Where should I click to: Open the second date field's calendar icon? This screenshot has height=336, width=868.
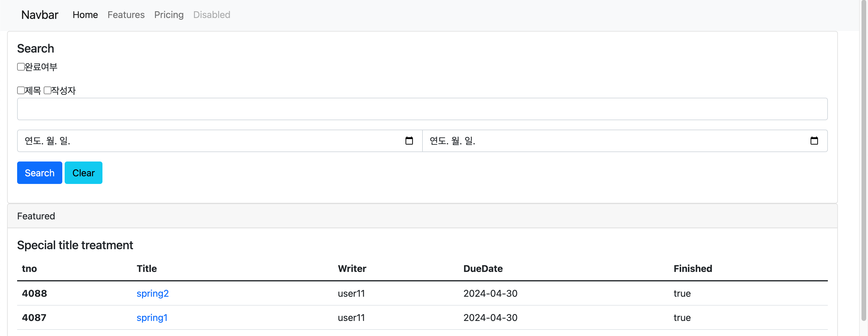814,141
